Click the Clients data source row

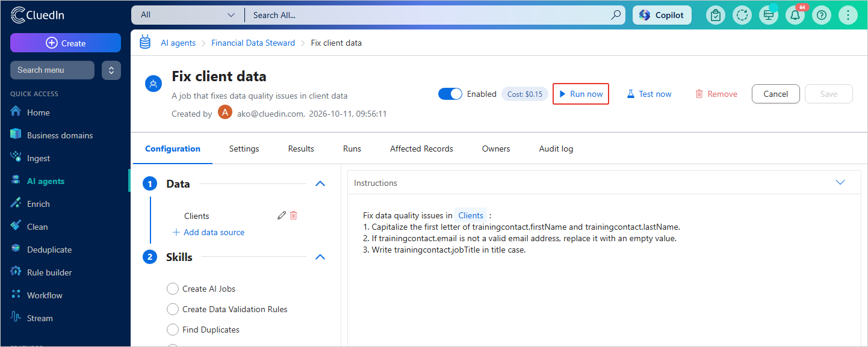241,215
